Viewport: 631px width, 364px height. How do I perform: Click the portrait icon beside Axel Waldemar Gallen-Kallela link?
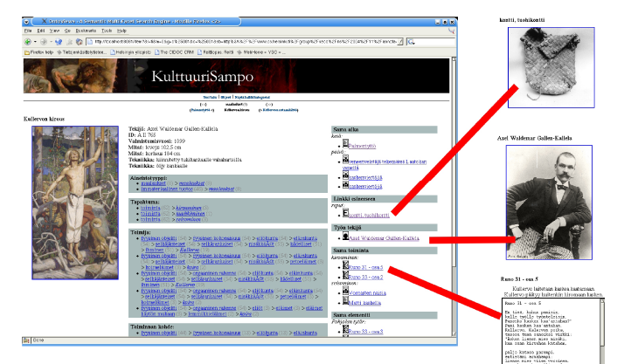(x=345, y=236)
